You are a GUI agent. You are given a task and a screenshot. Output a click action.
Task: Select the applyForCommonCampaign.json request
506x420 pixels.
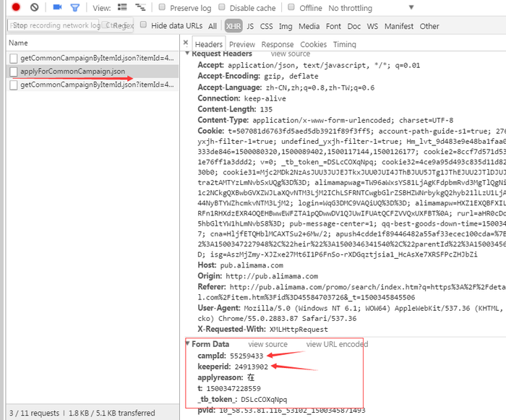pyautogui.click(x=93, y=72)
